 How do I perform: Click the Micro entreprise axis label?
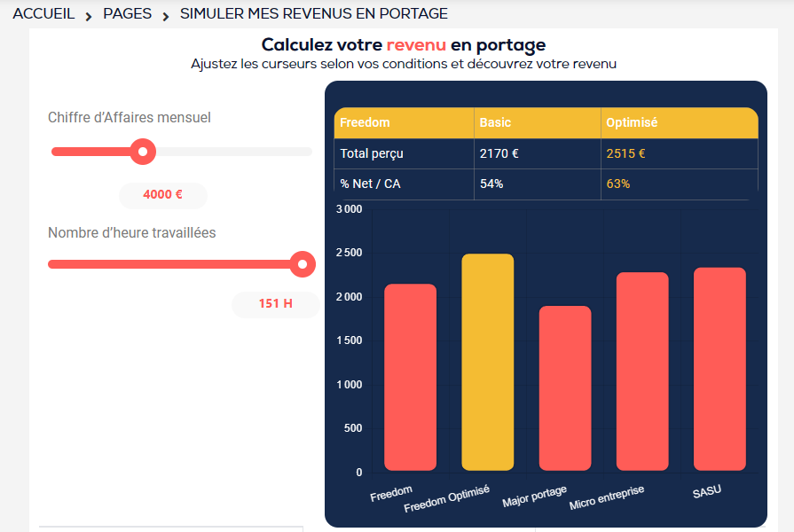[x=607, y=497]
